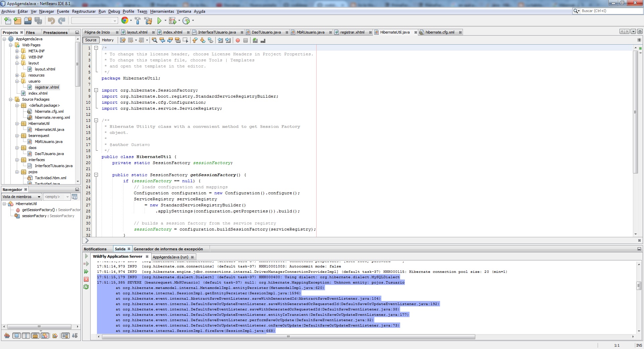The image size is (644, 349).
Task: Click the New File toolbar icon
Action: 7,21
